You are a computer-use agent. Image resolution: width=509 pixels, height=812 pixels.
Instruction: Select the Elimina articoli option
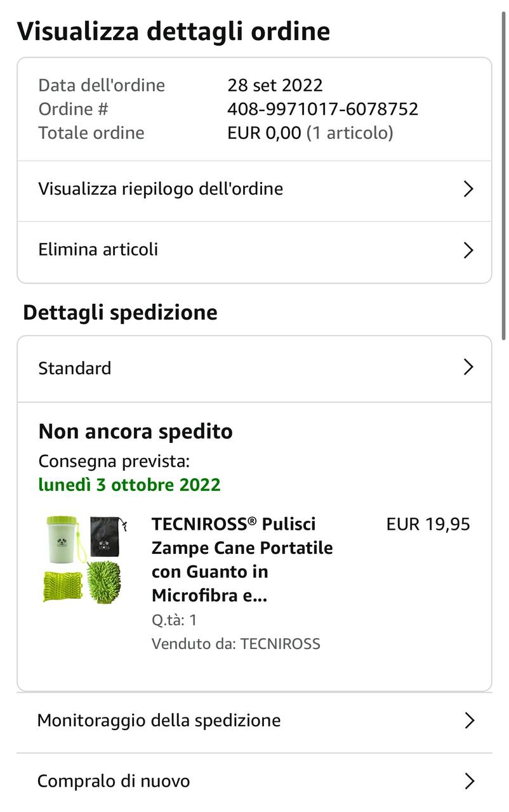pos(98,249)
